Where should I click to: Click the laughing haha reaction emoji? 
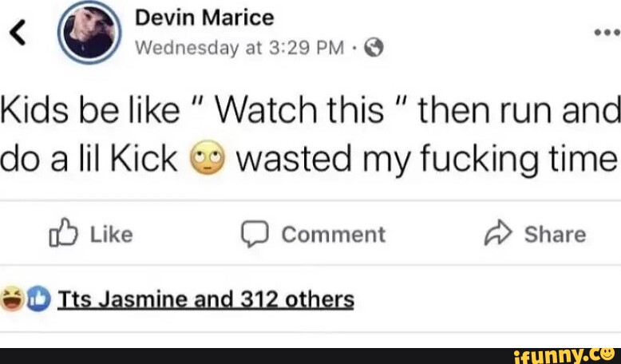(x=13, y=300)
